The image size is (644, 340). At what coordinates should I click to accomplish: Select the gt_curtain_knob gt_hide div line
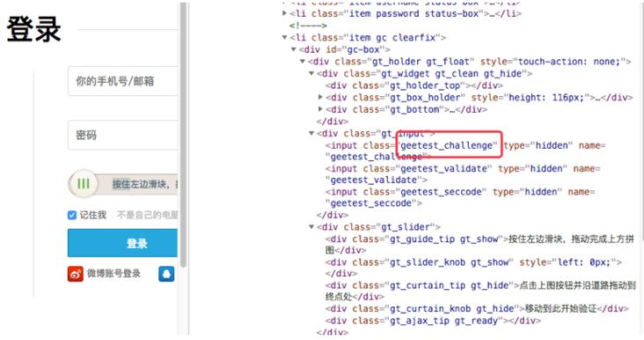pyautogui.click(x=477, y=308)
